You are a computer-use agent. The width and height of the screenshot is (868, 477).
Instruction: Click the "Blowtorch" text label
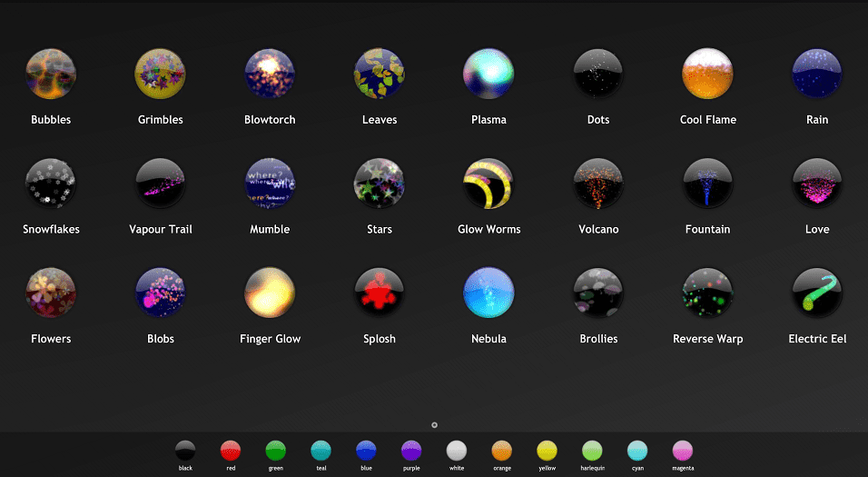[x=270, y=120]
